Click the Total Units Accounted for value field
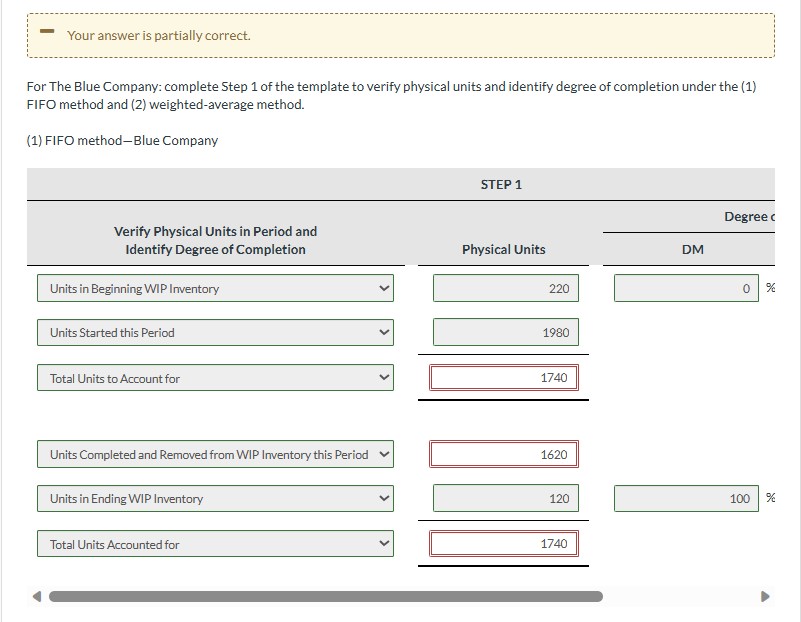Image resolution: width=801 pixels, height=622 pixels. click(x=503, y=543)
